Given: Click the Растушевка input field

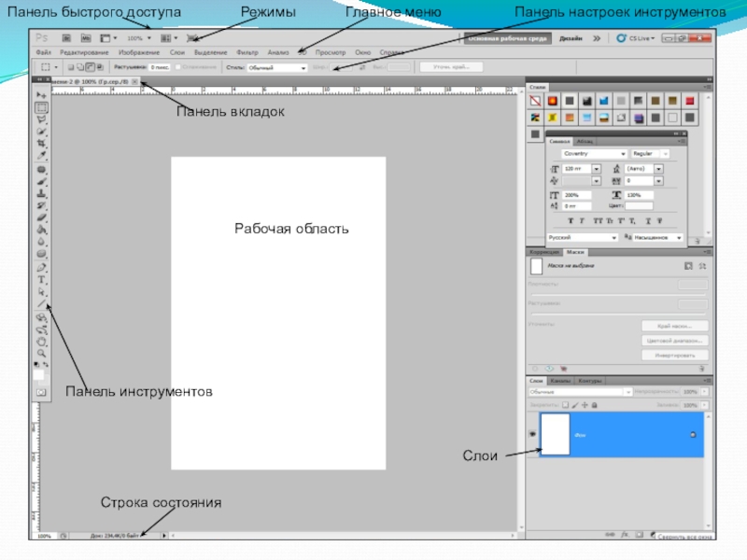Looking at the screenshot, I should 158,68.
